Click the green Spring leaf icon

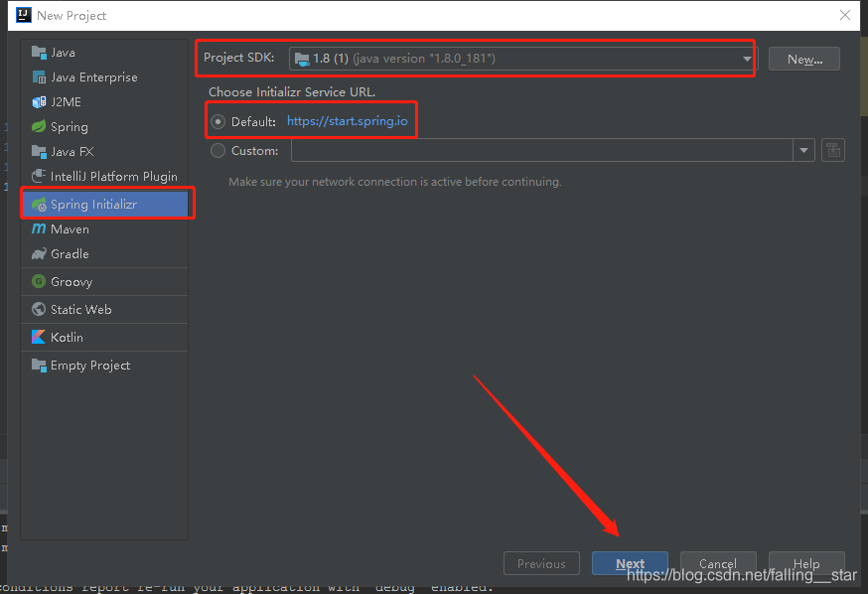(39, 127)
